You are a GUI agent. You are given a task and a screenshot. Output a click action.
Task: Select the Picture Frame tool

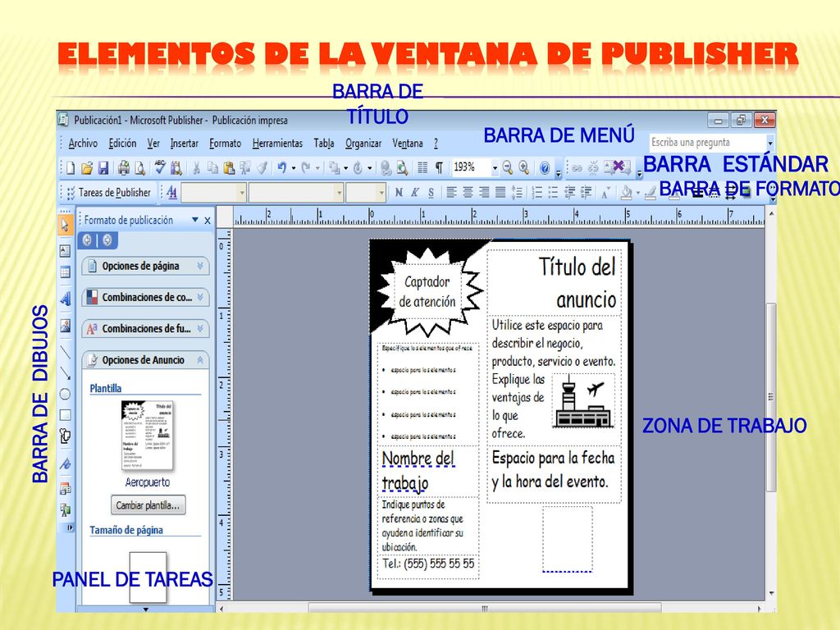click(66, 325)
